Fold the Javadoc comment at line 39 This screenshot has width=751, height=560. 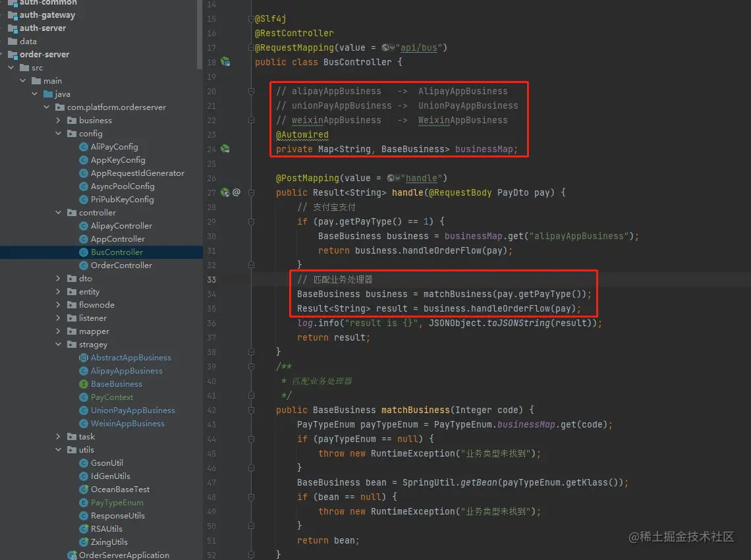coord(251,366)
